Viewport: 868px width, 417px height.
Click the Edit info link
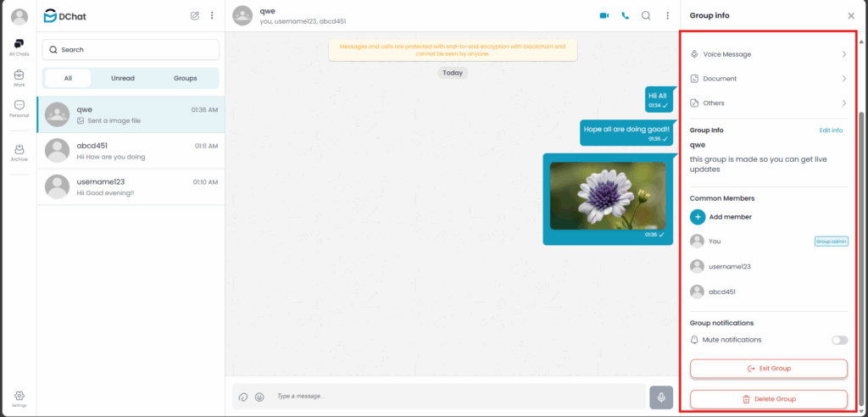point(831,131)
